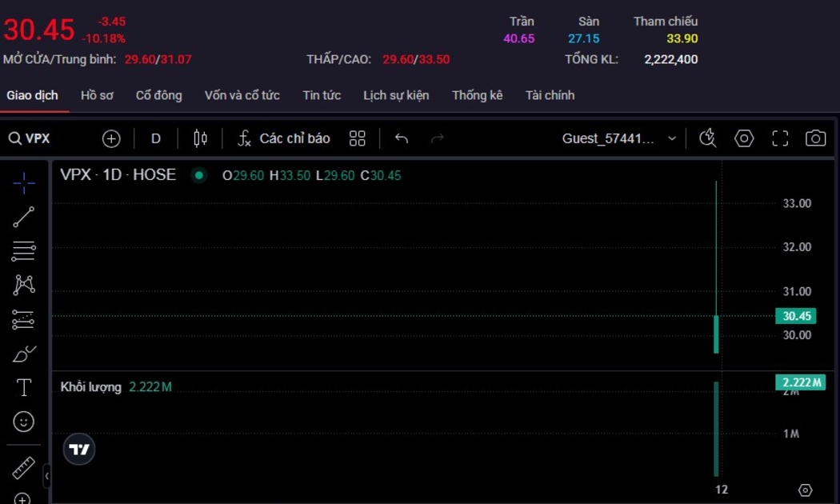Collapse the left drawing toolbar
Viewport: 840px width, 504px height.
[46, 476]
